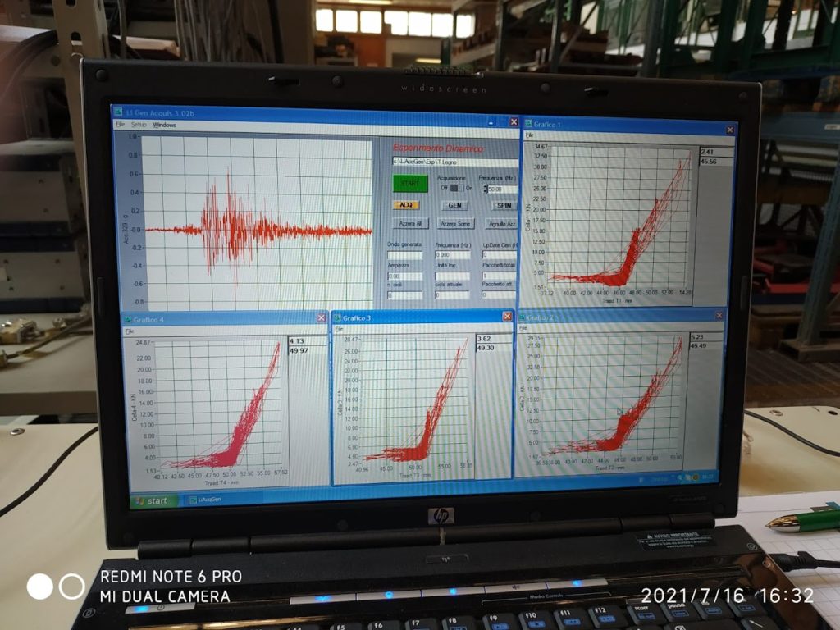The width and height of the screenshot is (840, 630).
Task: Click the Grafico 1 title bar icon
Action: (529, 124)
